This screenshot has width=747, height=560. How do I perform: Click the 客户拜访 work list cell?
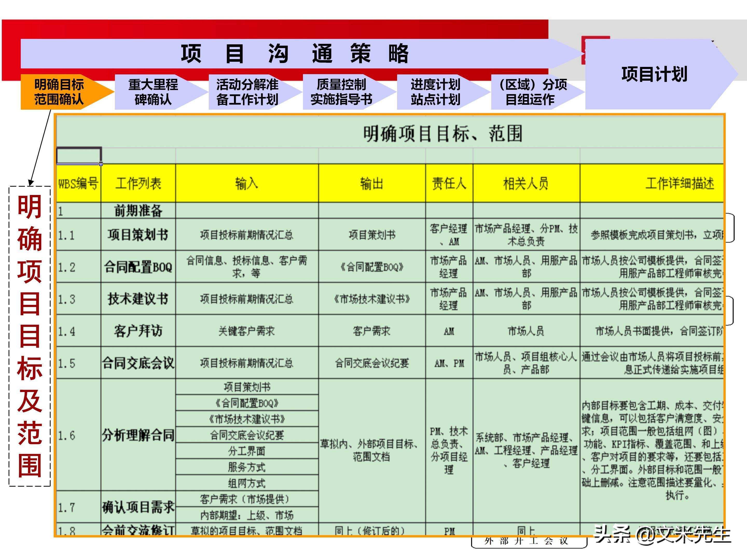click(138, 331)
